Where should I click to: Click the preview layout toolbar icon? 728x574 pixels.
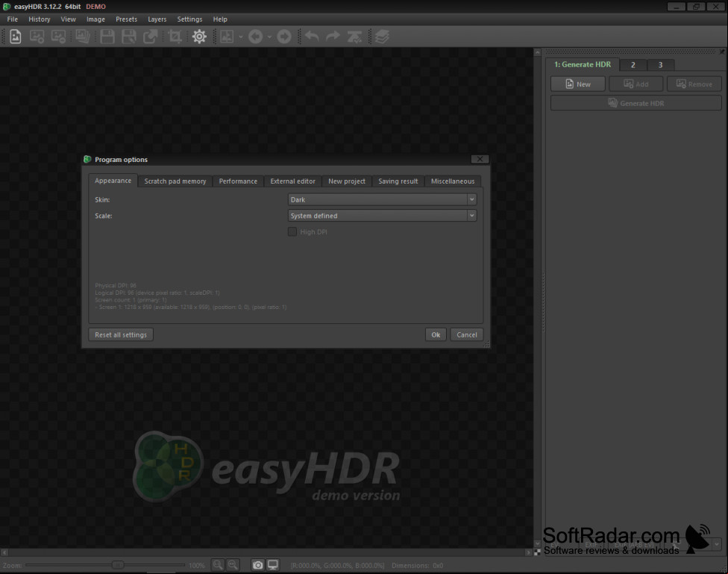coord(227,37)
